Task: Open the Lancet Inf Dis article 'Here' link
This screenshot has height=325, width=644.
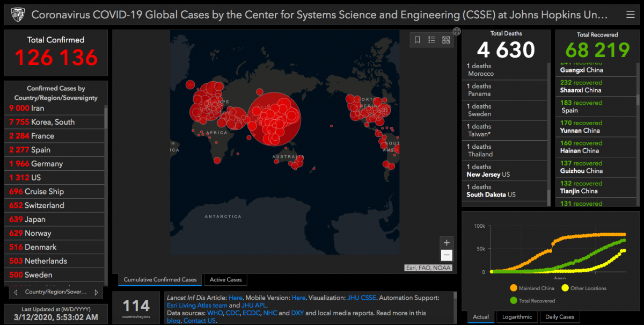Action: (x=236, y=298)
